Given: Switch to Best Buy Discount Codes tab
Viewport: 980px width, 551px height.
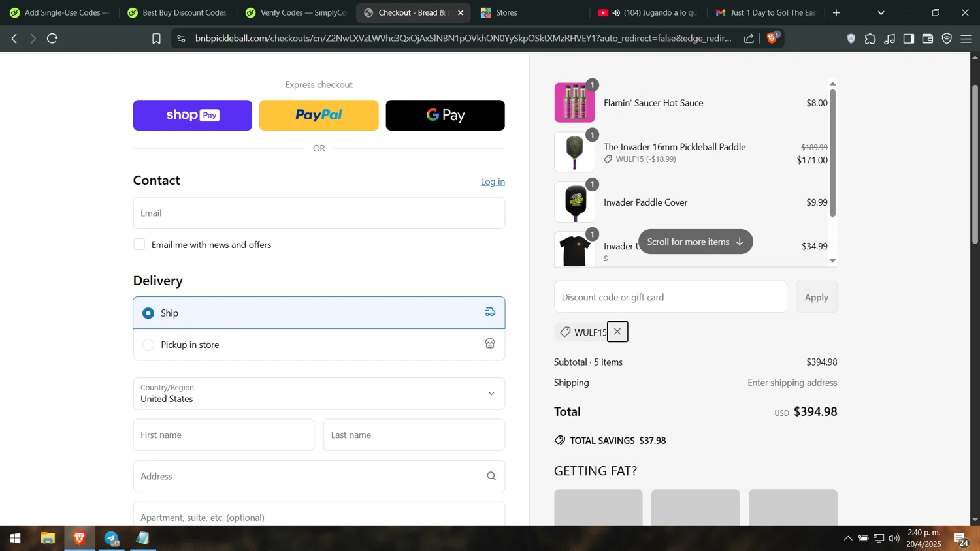Looking at the screenshot, I should click(177, 12).
